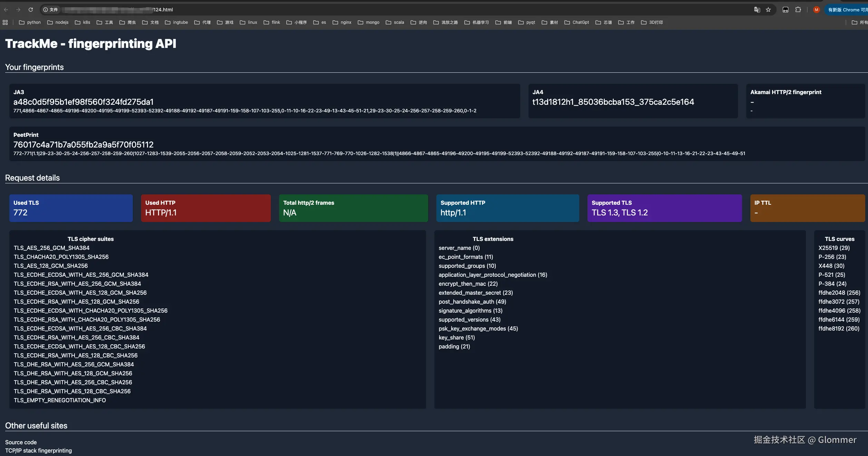The width and height of the screenshot is (868, 456).
Task: Expand the nodejs bookmark folder
Action: coord(58,22)
